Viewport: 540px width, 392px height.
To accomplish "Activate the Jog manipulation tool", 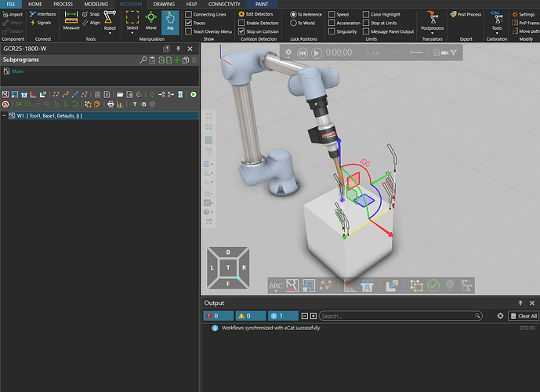I will [x=170, y=21].
